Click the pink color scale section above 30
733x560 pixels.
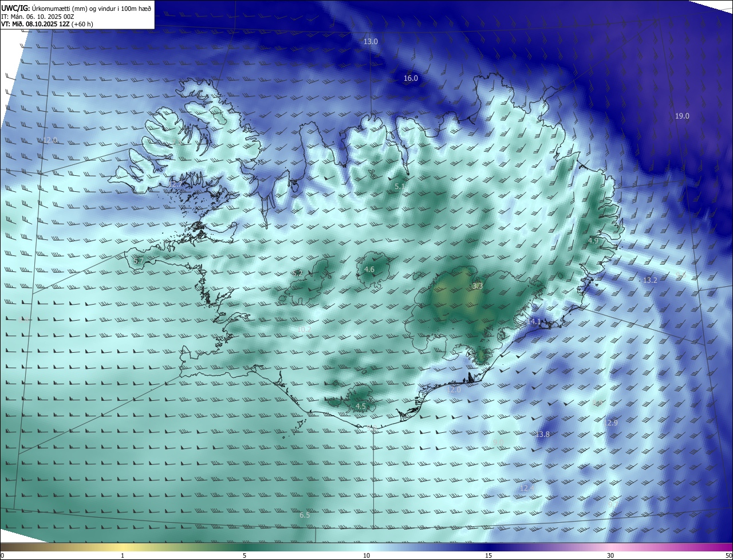pos(610,547)
